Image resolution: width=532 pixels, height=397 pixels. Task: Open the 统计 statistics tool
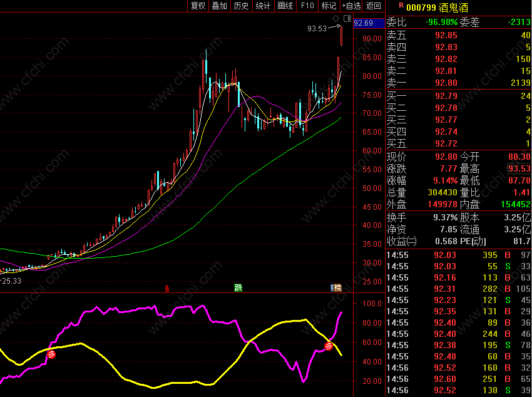[263, 6]
